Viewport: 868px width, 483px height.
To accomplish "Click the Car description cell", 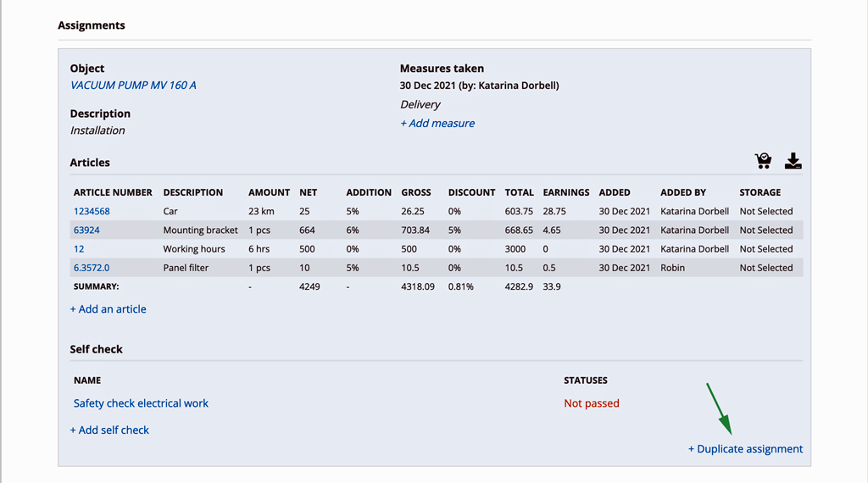I will (170, 211).
